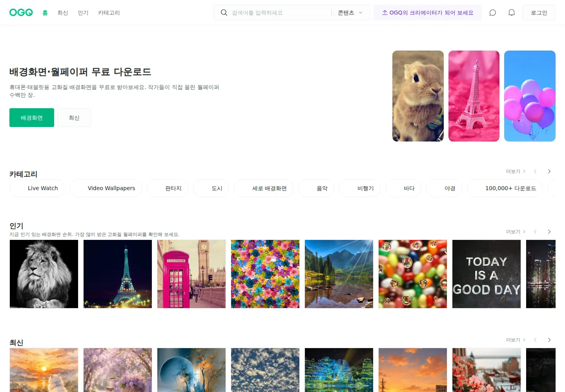Select the 세로 배경화면 category chip
565x392 pixels.
tap(264, 188)
